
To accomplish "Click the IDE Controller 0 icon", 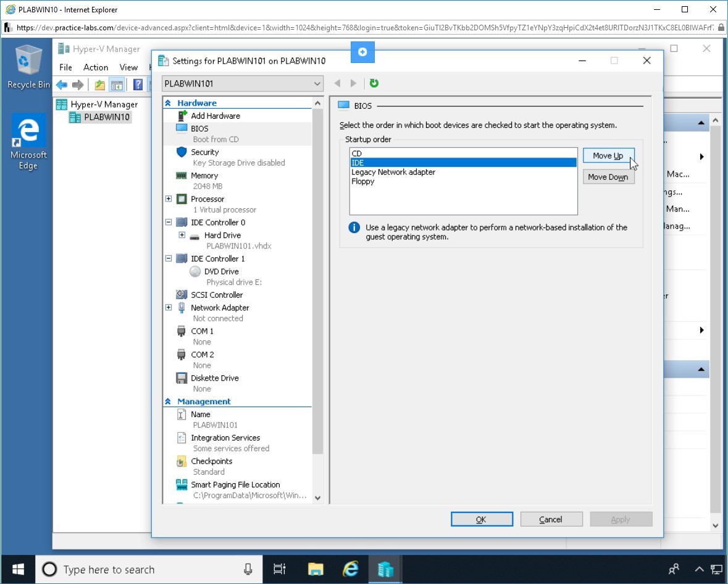I will pyautogui.click(x=182, y=222).
